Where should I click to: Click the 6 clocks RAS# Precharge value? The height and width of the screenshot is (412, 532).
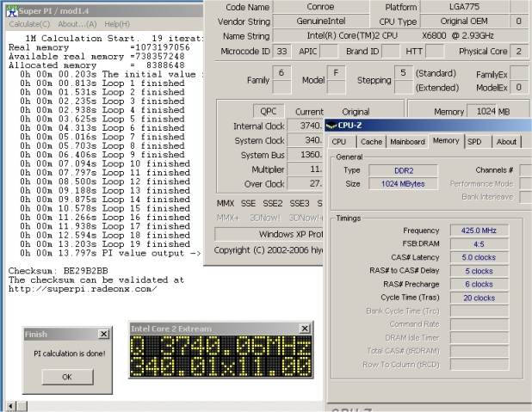coord(479,284)
